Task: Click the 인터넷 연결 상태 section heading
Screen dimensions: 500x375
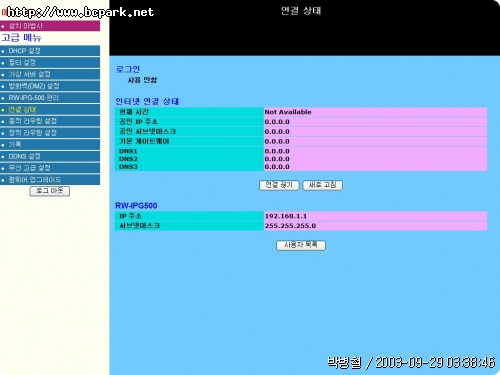Action: click(x=147, y=101)
